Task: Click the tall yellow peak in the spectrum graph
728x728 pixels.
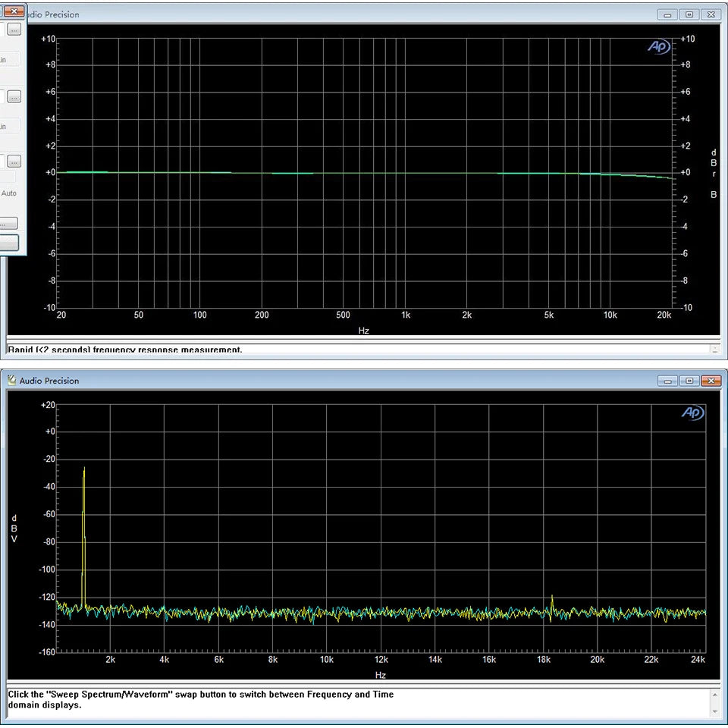Action: point(83,536)
